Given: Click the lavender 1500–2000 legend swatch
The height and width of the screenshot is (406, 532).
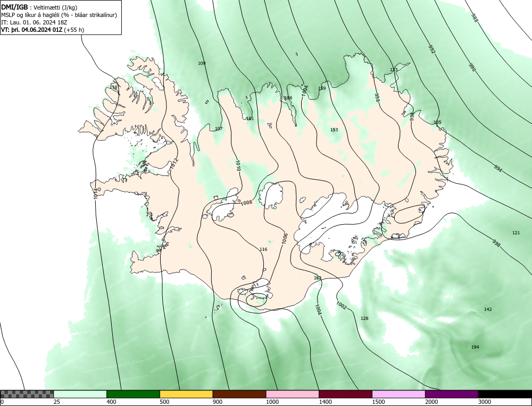Looking at the screenshot, I should (x=398, y=394).
